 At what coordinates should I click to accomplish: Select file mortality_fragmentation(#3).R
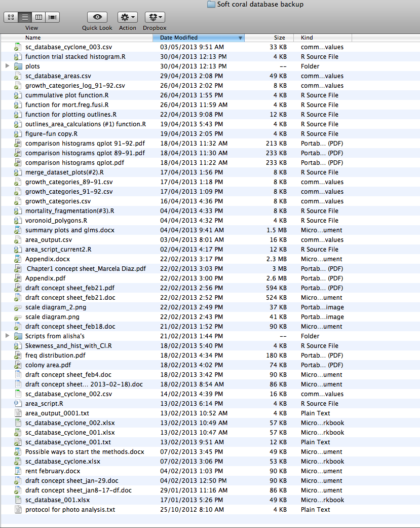pos(69,211)
